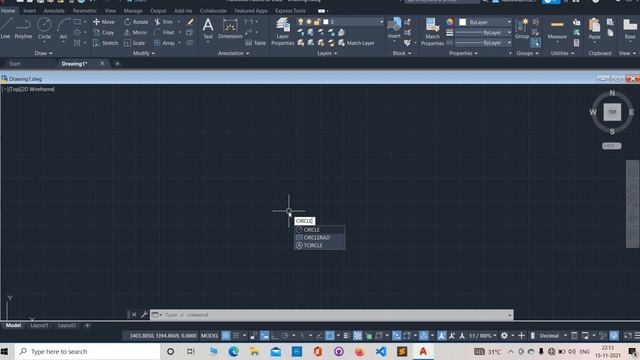The height and width of the screenshot is (360, 640).
Task: Click the Copy command
Action: 104,32
